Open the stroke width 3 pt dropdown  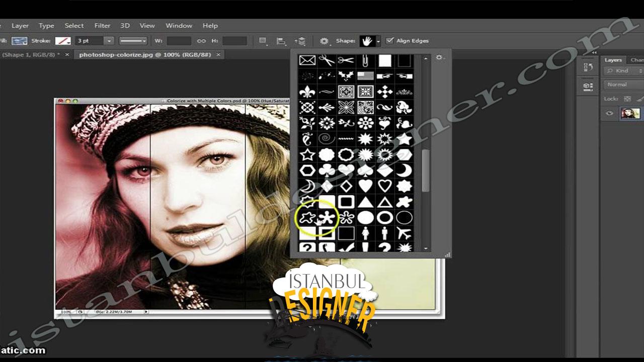[109, 41]
